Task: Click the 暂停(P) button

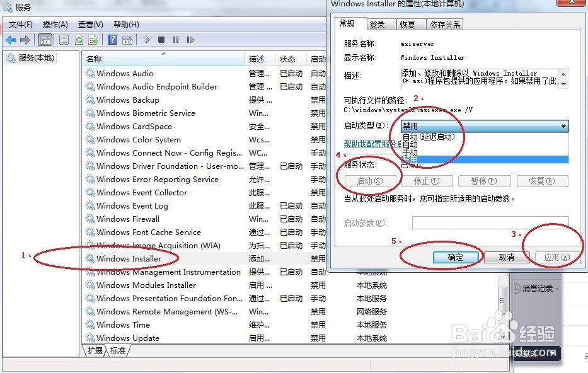Action: pos(484,181)
